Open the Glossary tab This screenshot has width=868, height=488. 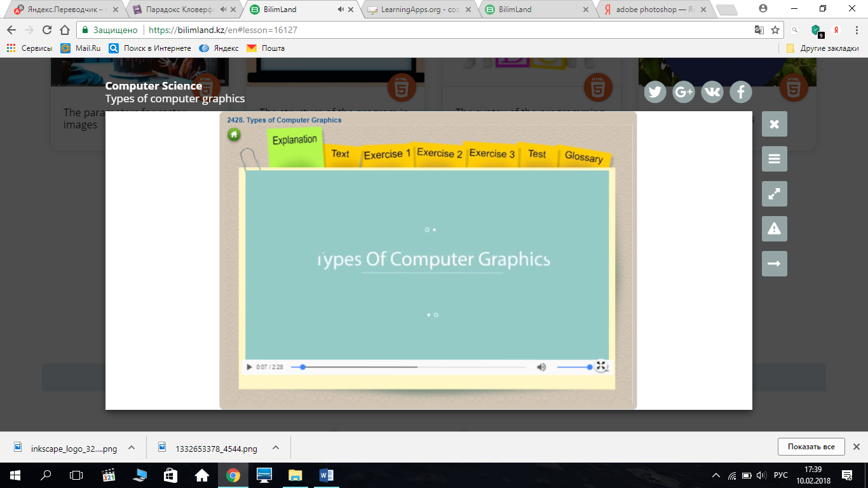[584, 157]
